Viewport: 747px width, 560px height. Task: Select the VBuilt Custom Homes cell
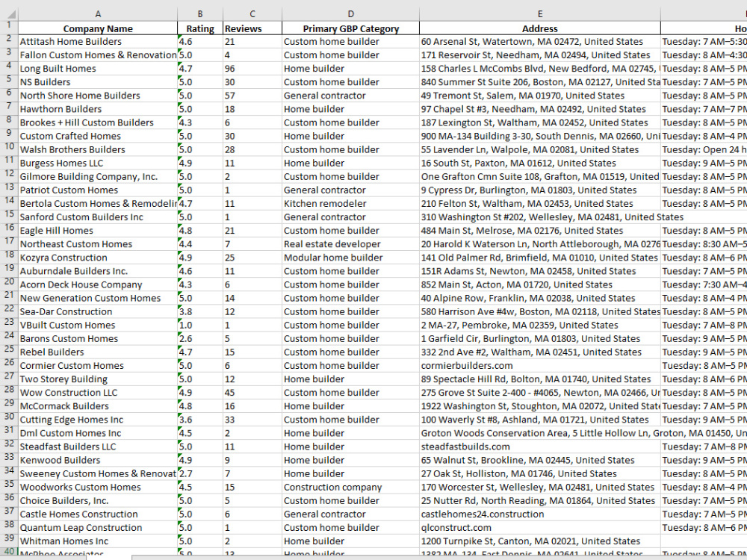[98, 325]
